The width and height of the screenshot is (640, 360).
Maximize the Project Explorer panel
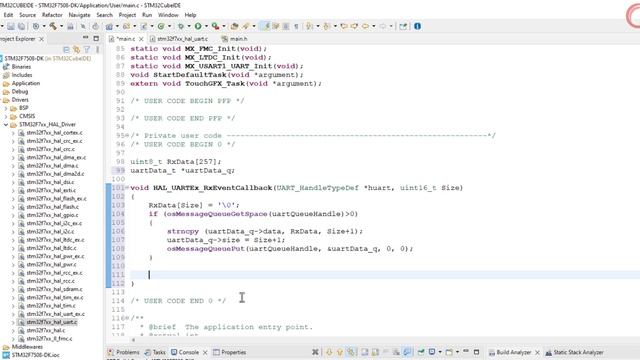[x=96, y=38]
